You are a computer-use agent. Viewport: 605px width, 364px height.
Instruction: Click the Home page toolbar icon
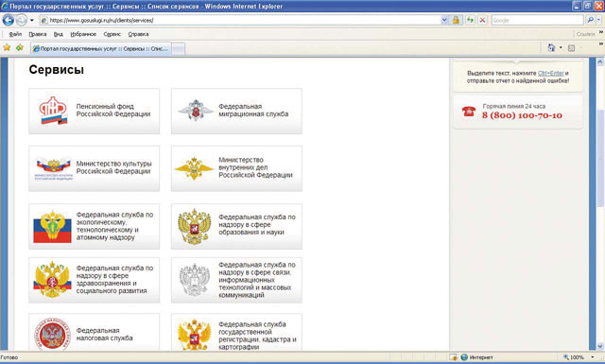point(551,48)
